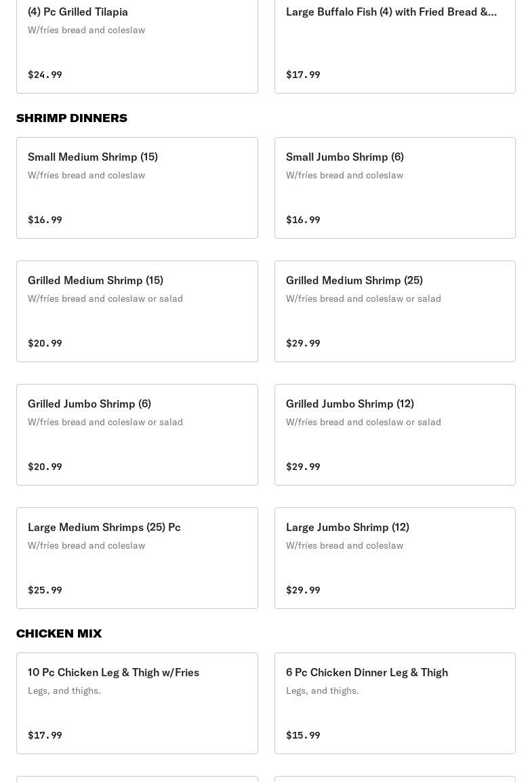
Task: Click the $15.99 price on 6 Pc Chicken
Action: (x=303, y=735)
